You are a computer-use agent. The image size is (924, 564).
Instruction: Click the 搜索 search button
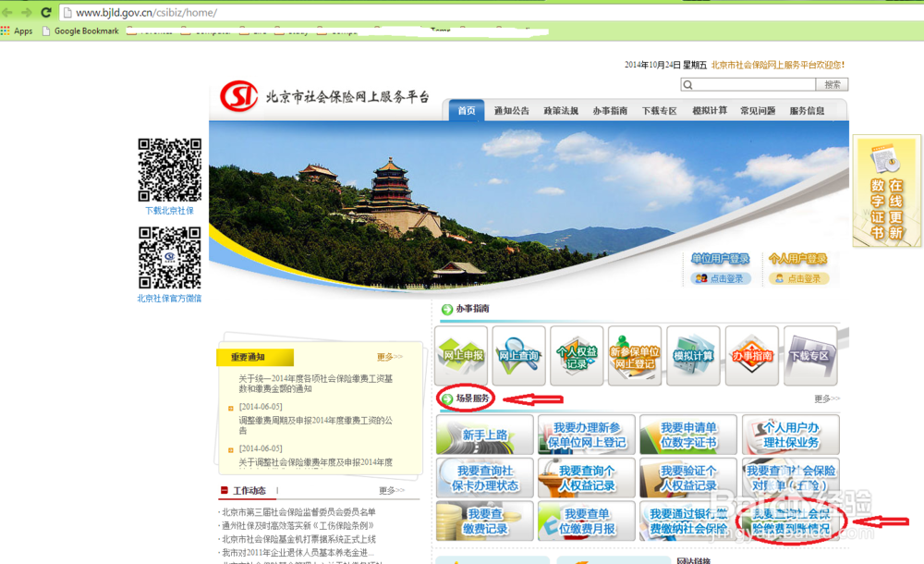pos(833,85)
